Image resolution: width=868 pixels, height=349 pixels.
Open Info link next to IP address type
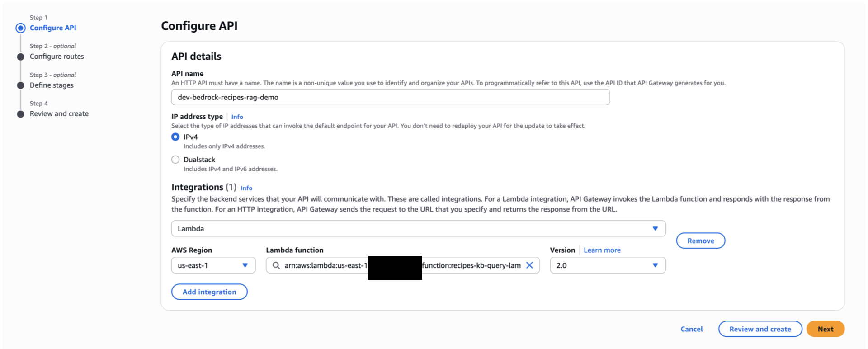237,117
